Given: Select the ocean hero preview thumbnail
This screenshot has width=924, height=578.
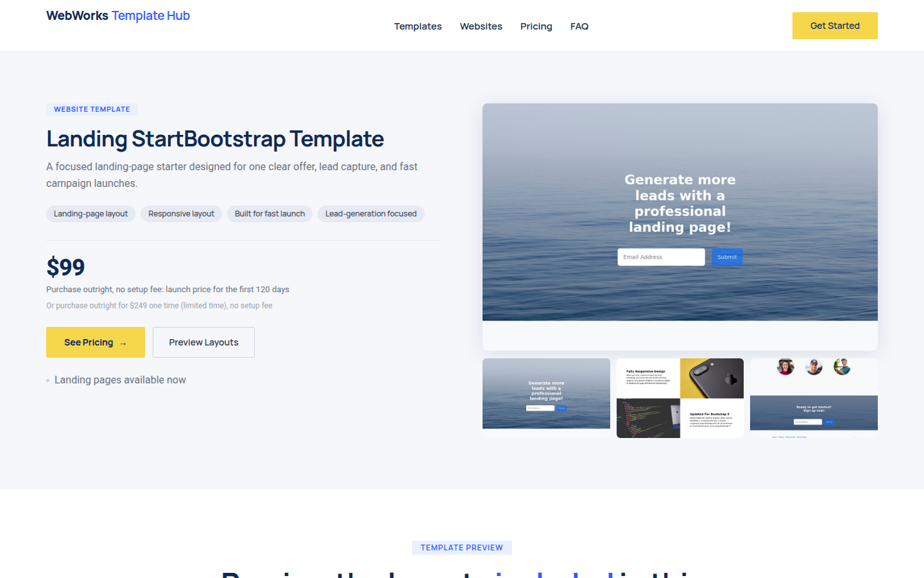Looking at the screenshot, I should (546, 398).
